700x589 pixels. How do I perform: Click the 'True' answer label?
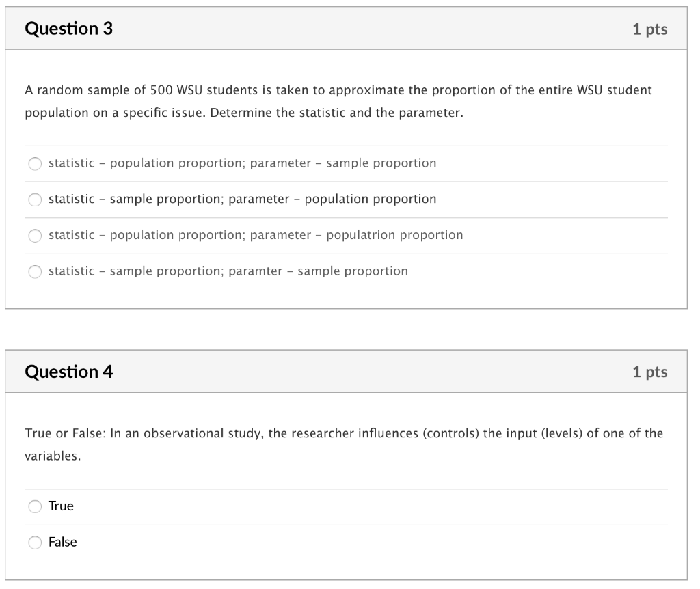(x=61, y=506)
